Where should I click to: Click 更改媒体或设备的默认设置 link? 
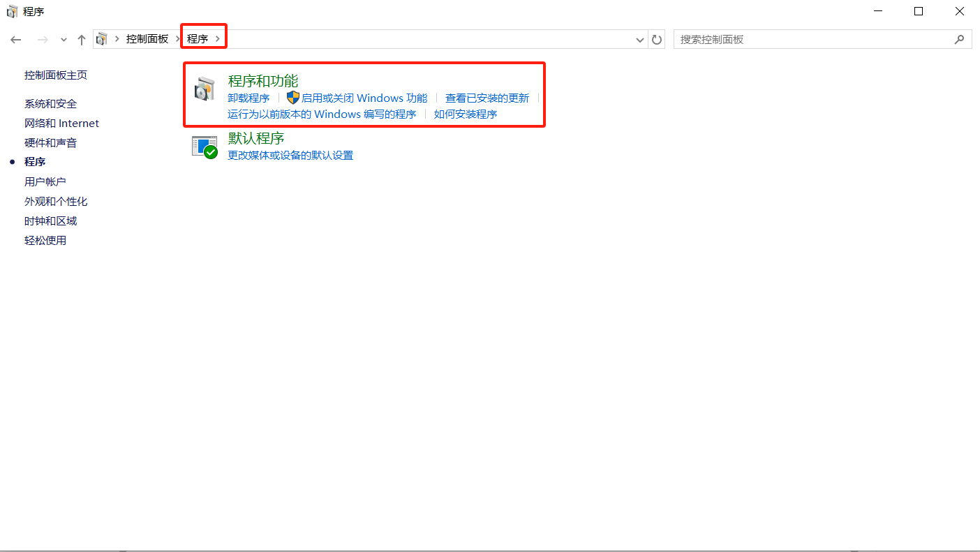(290, 156)
